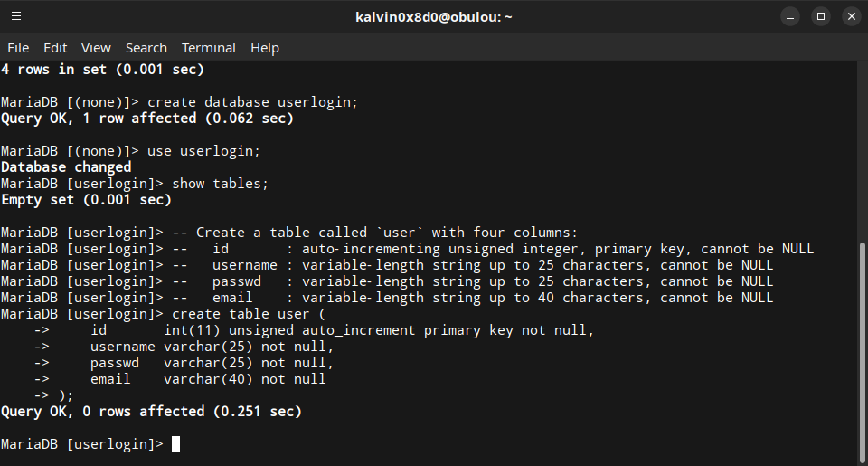Open the Help menu
The height and width of the screenshot is (466, 868).
[265, 48]
